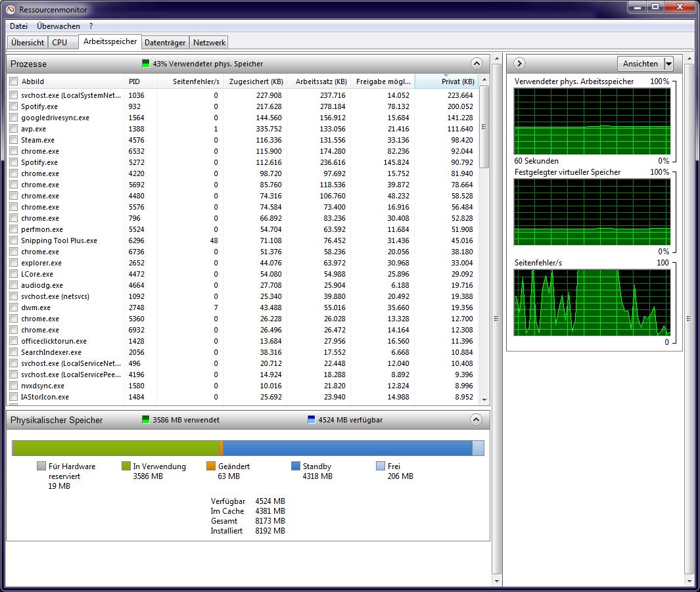Viewport: 700px width, 592px height.
Task: Open the Überwachen menu
Action: (x=58, y=26)
